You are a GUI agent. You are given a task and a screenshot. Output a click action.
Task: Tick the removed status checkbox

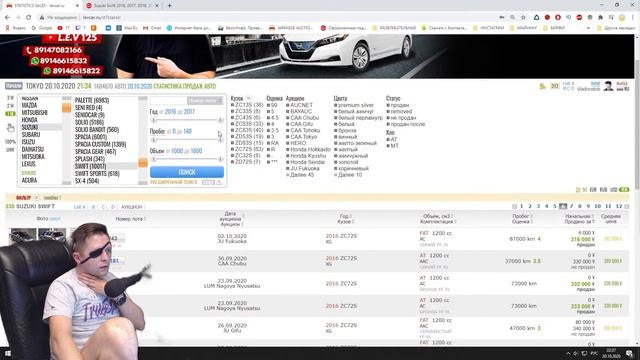(x=388, y=111)
